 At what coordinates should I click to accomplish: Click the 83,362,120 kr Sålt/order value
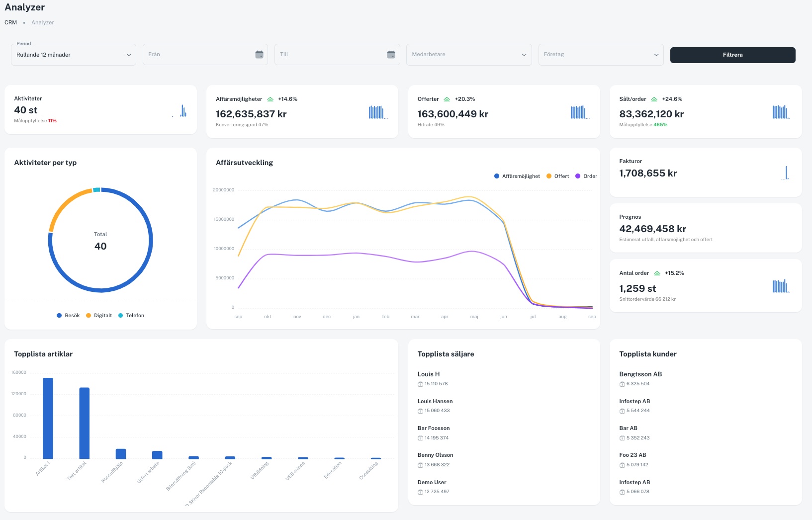[x=651, y=114]
